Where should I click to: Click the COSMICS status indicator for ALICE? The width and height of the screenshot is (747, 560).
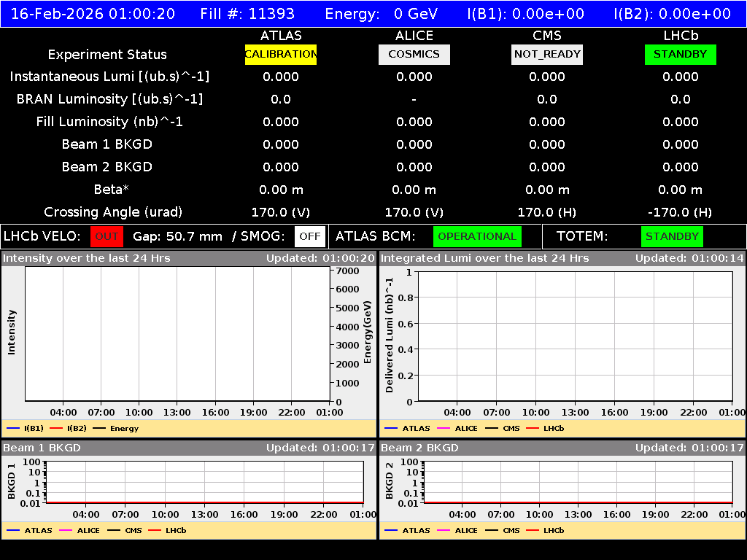point(414,54)
